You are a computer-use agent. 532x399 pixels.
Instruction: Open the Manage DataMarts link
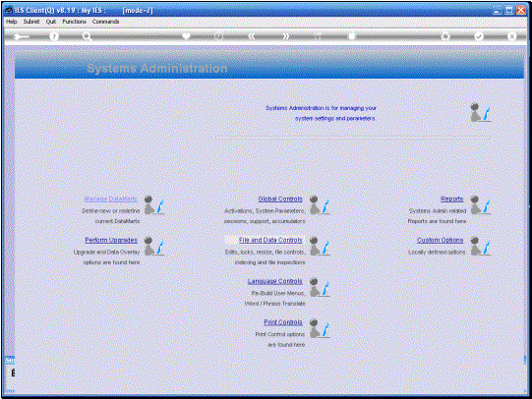coord(110,199)
